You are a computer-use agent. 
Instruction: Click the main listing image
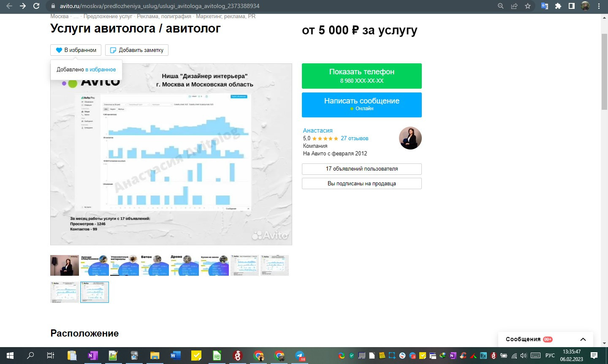pyautogui.click(x=171, y=154)
